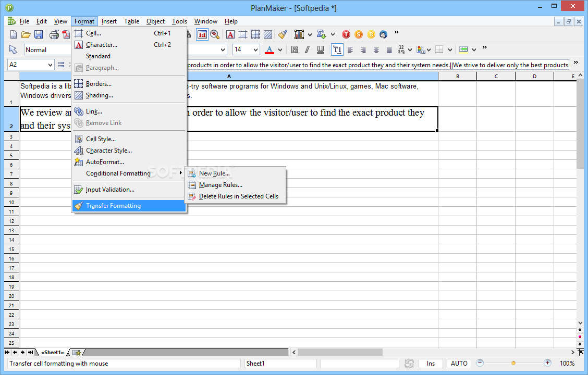Click the Thunderbird mail icon
The image size is (588, 375).
point(383,35)
